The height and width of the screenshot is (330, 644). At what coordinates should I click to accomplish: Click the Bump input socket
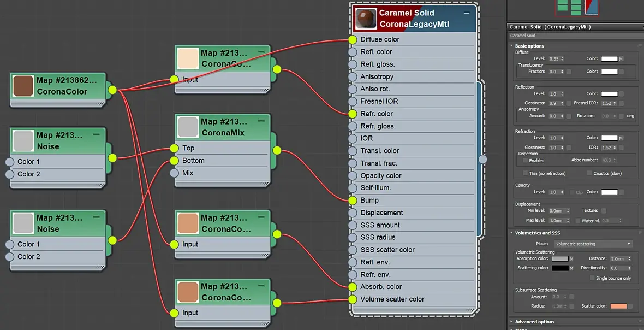(353, 201)
